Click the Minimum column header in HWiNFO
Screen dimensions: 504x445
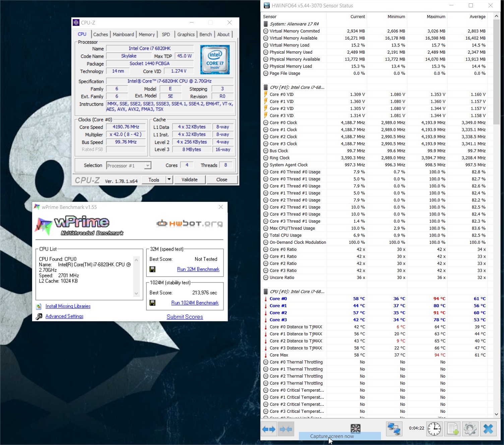point(387,16)
